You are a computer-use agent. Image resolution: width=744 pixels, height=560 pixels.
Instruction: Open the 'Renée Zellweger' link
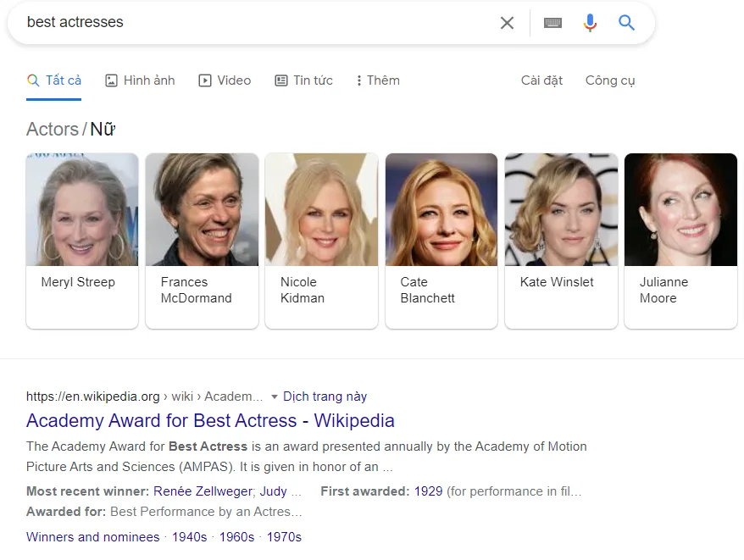pyautogui.click(x=203, y=491)
